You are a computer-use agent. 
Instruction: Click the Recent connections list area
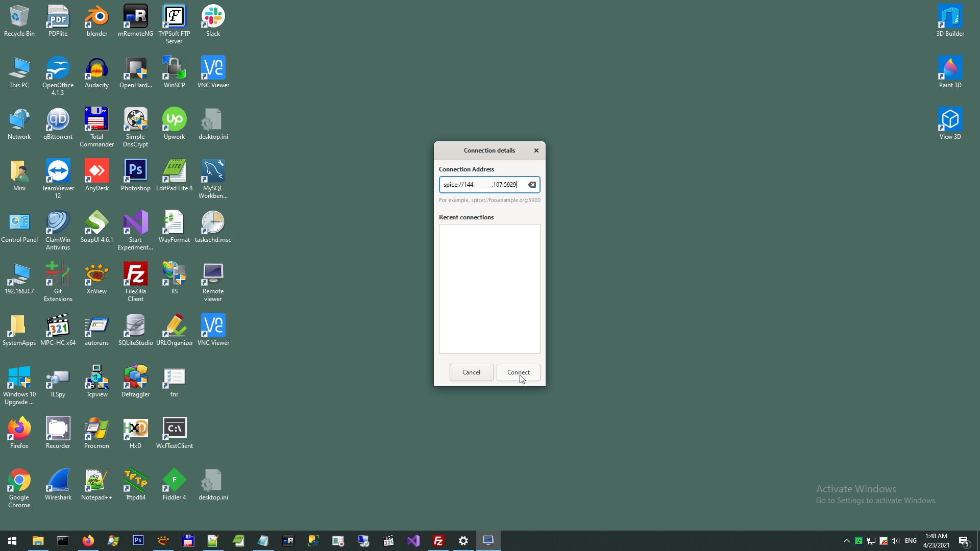click(489, 289)
